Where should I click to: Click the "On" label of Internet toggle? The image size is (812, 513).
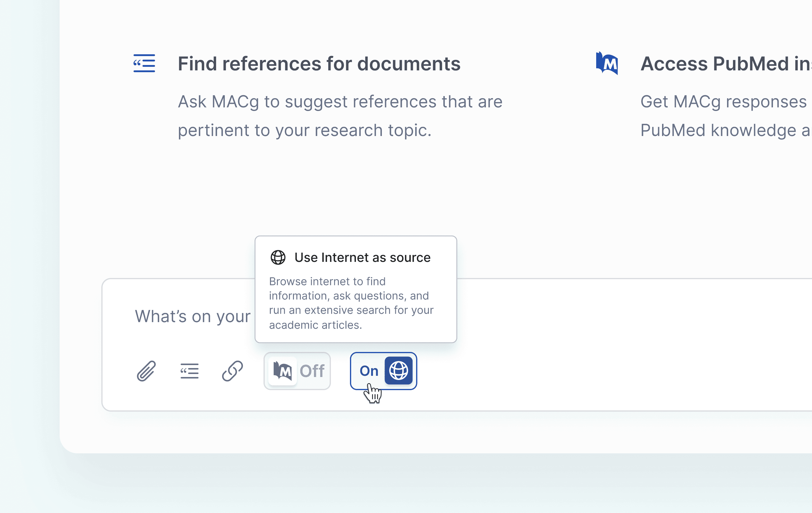[x=369, y=371]
